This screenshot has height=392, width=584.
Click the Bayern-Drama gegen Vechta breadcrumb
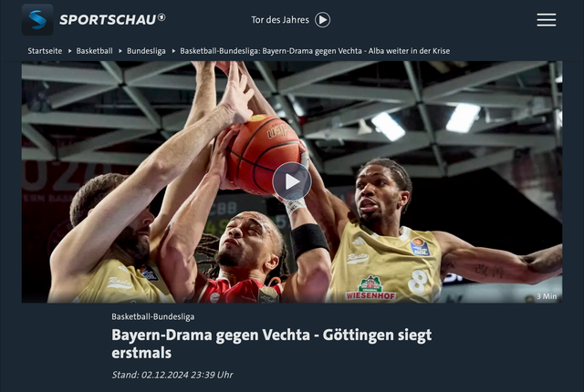click(315, 51)
